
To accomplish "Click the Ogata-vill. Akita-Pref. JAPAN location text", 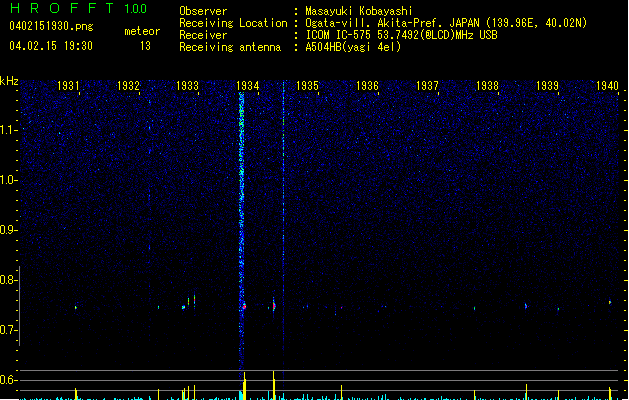I will point(446,23).
